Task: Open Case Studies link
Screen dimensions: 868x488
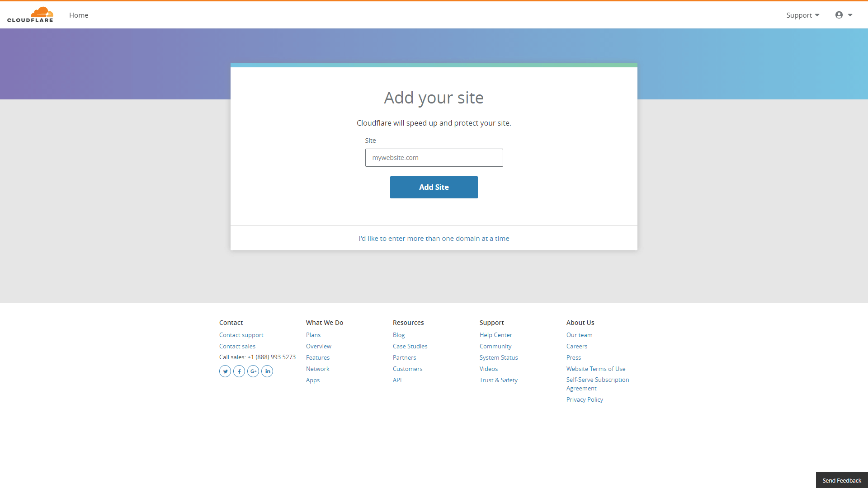Action: pyautogui.click(x=410, y=346)
